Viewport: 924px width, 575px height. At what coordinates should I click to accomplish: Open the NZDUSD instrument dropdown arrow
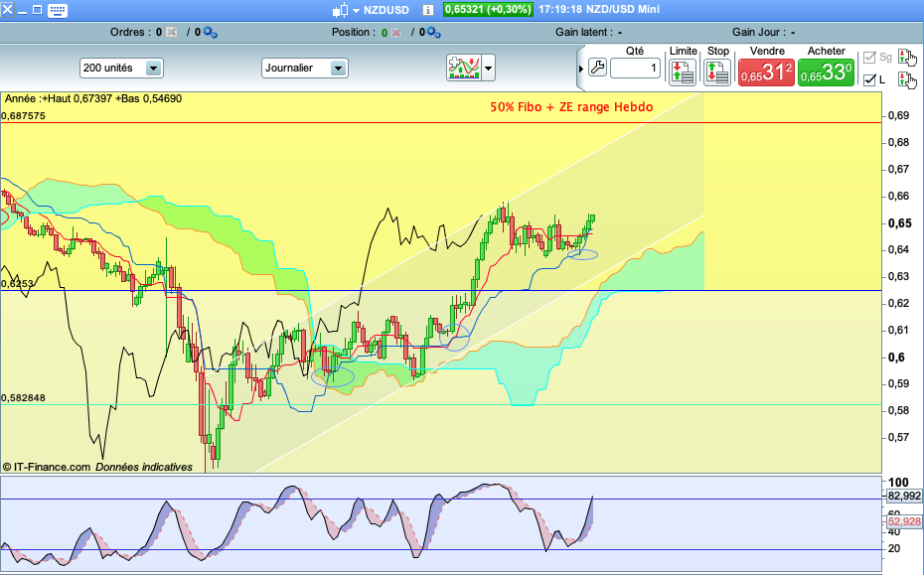click(x=356, y=11)
